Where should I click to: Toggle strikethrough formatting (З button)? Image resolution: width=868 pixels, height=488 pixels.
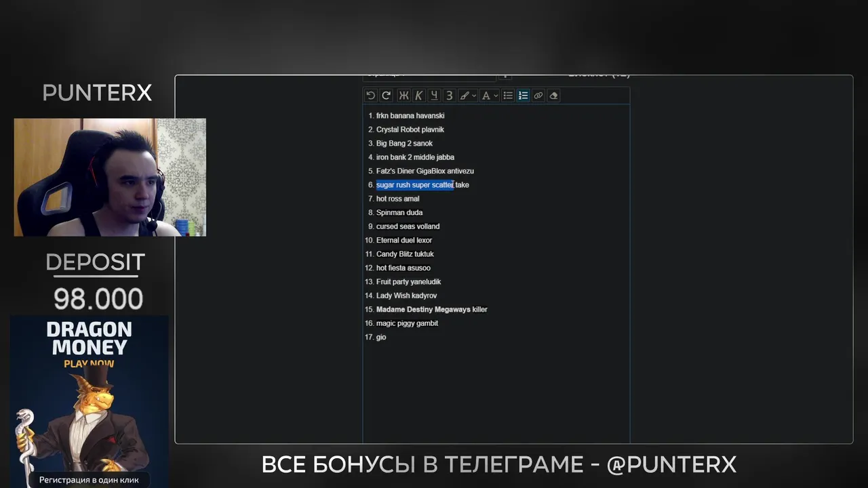[449, 96]
